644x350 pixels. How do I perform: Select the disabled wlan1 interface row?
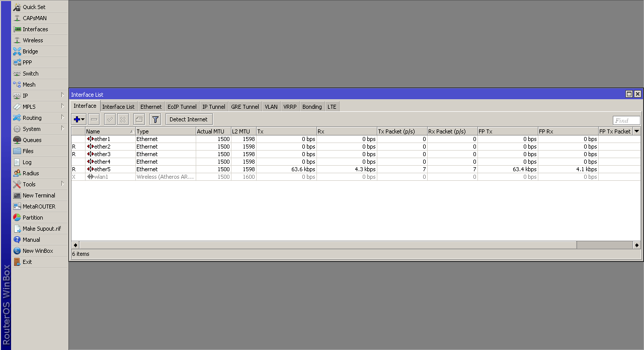pos(356,177)
